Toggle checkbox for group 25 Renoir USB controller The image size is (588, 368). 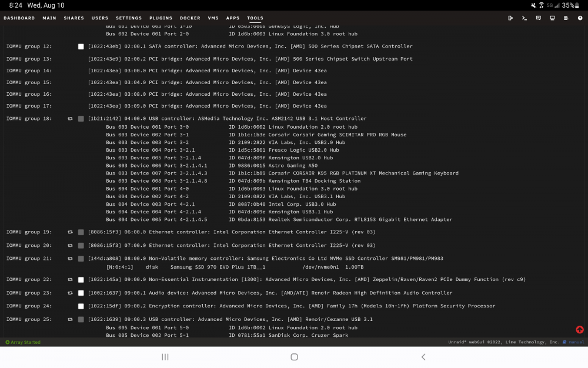click(81, 320)
